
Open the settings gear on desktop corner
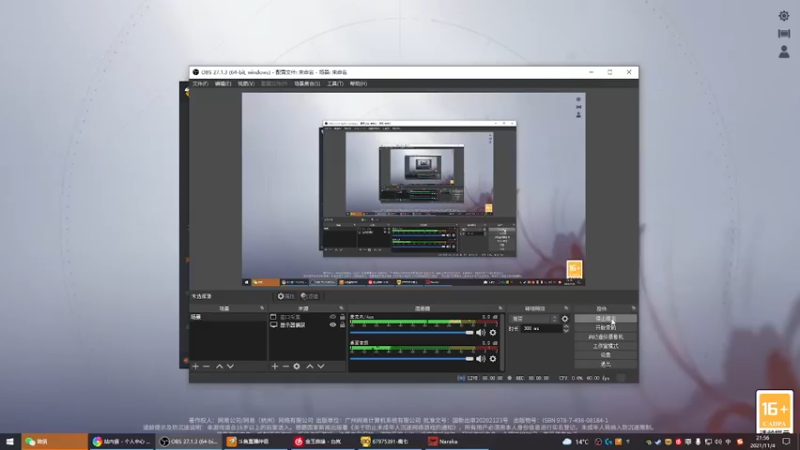tap(784, 16)
